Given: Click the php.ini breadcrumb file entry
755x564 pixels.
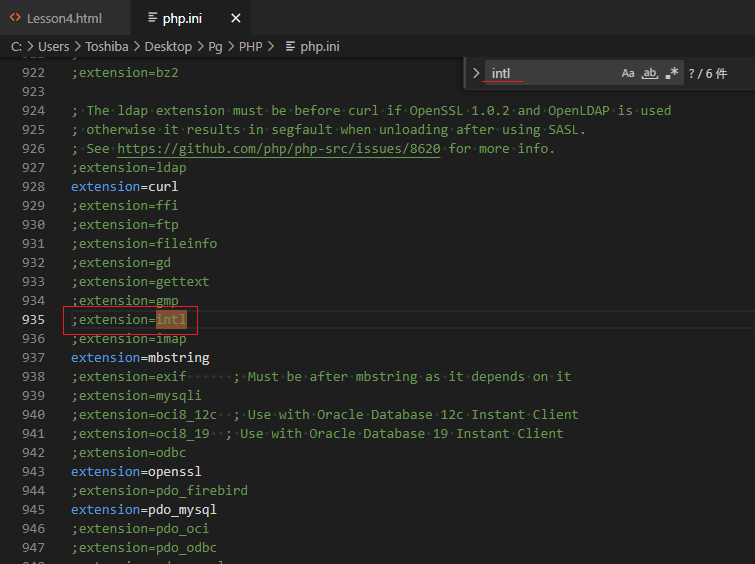Looking at the screenshot, I should pos(312,47).
